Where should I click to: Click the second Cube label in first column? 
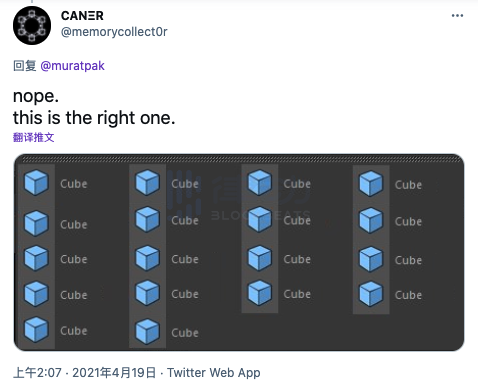[x=74, y=224]
